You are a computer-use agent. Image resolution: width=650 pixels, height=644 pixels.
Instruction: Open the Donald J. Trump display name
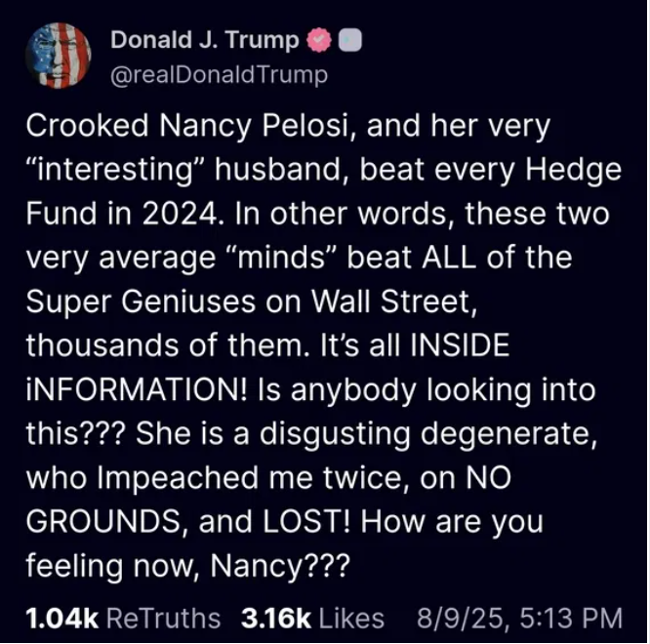204,40
